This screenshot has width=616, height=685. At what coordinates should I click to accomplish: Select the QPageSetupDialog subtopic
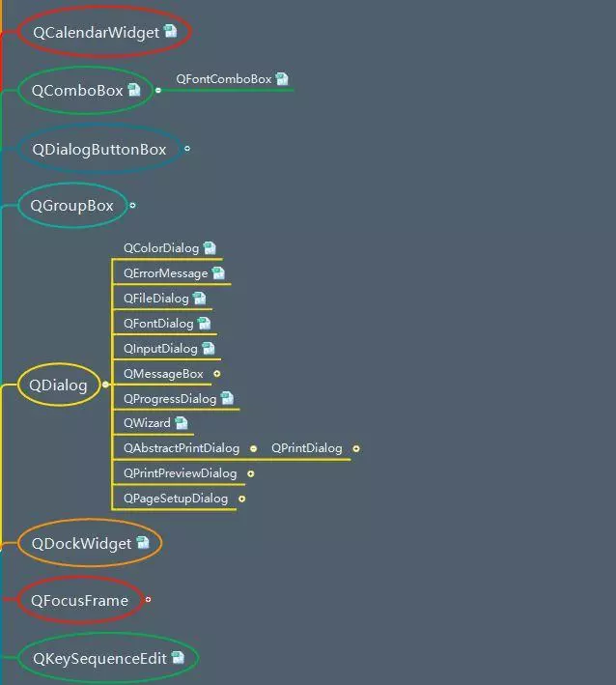[176, 499]
